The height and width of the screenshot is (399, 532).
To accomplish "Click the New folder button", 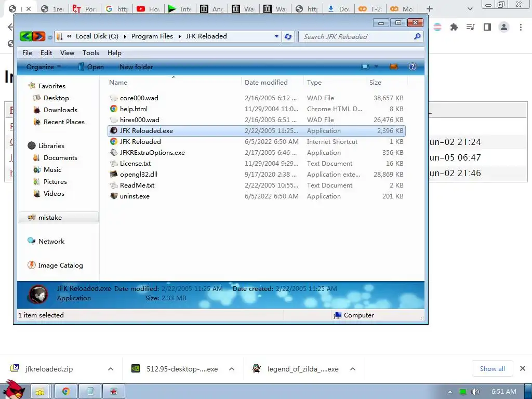I will (x=136, y=67).
